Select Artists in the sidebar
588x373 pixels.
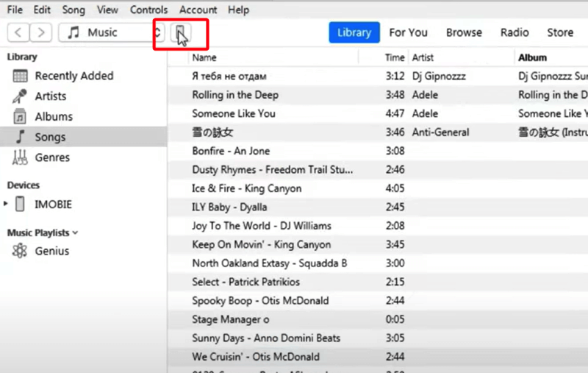point(50,96)
